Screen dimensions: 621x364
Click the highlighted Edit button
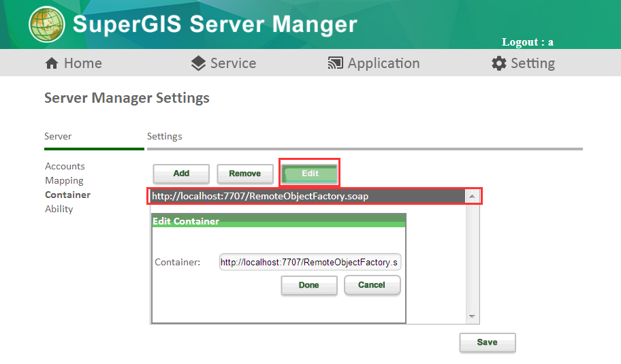click(310, 173)
